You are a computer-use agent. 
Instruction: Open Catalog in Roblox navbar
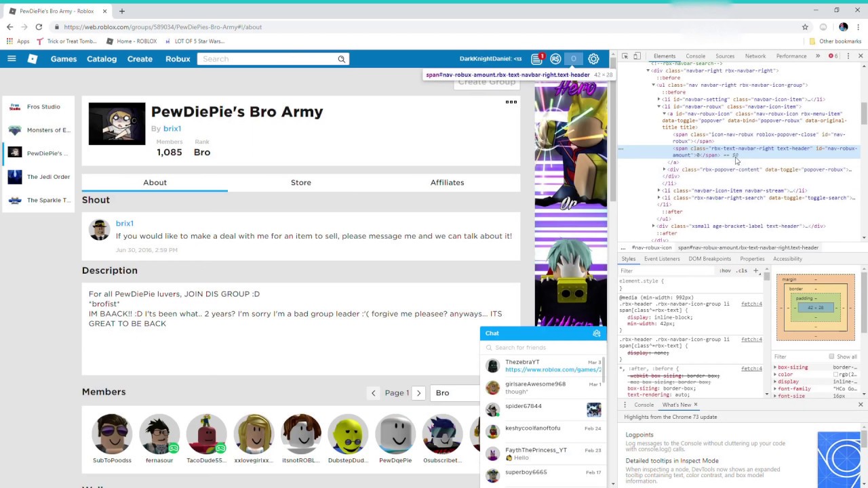pos(102,59)
